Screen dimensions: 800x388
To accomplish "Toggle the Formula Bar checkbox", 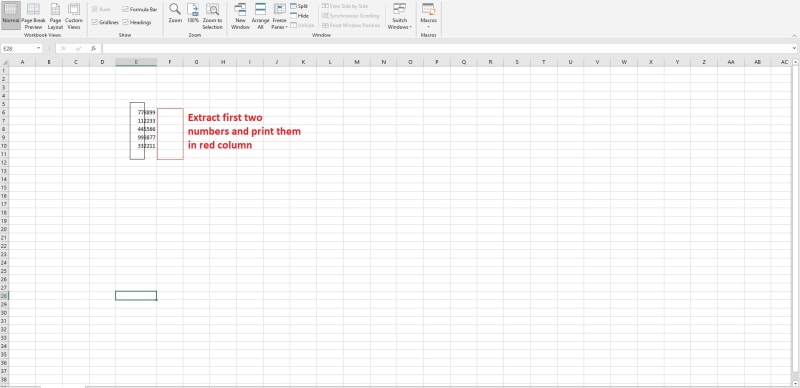I will click(x=126, y=9).
